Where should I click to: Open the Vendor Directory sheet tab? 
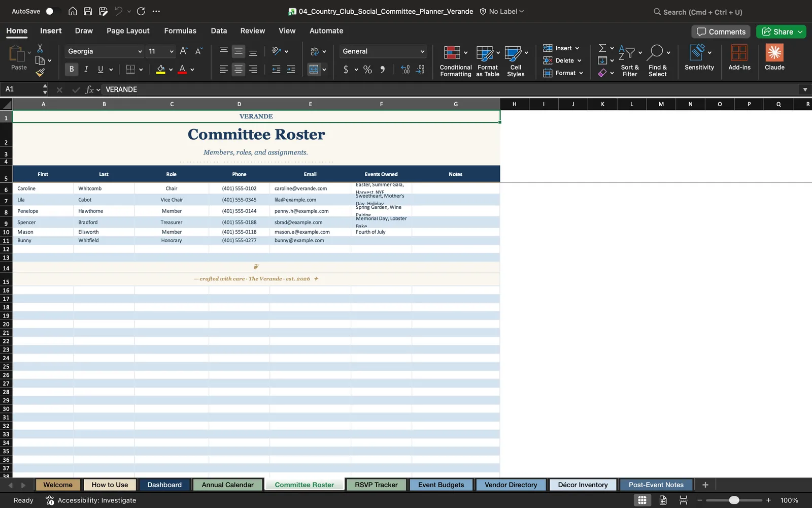[511, 485]
